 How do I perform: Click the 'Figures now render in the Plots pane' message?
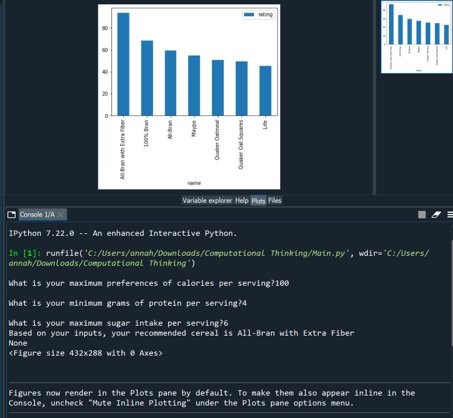coord(212,398)
